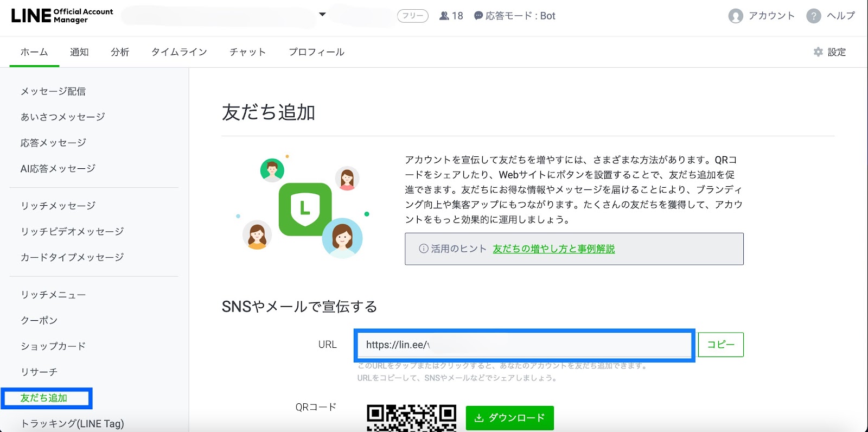Click the フリー plan badge
Image resolution: width=868 pixels, height=432 pixels.
coord(413,16)
